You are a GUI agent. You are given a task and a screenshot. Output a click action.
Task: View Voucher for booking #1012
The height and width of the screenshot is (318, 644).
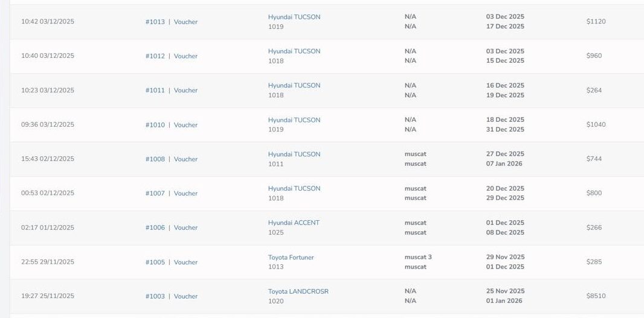pos(185,56)
